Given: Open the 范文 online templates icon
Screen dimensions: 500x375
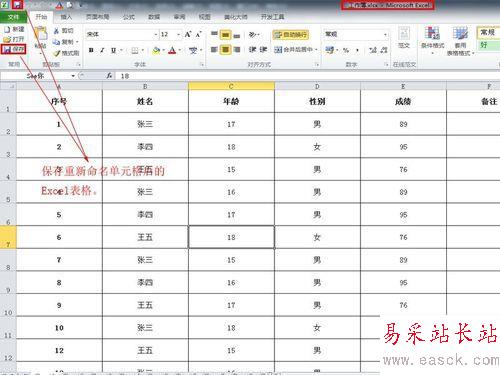Looking at the screenshot, I should (x=404, y=34).
